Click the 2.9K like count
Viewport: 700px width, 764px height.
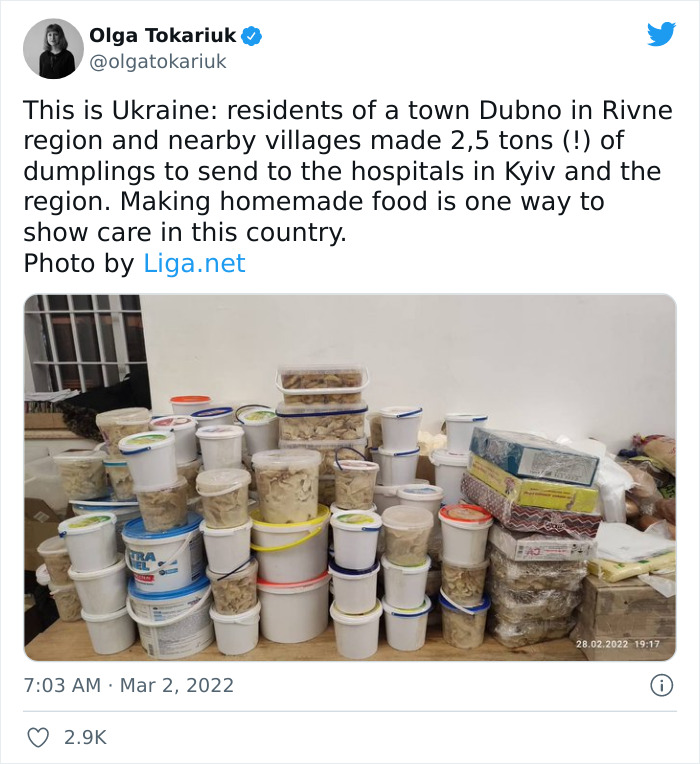point(85,737)
